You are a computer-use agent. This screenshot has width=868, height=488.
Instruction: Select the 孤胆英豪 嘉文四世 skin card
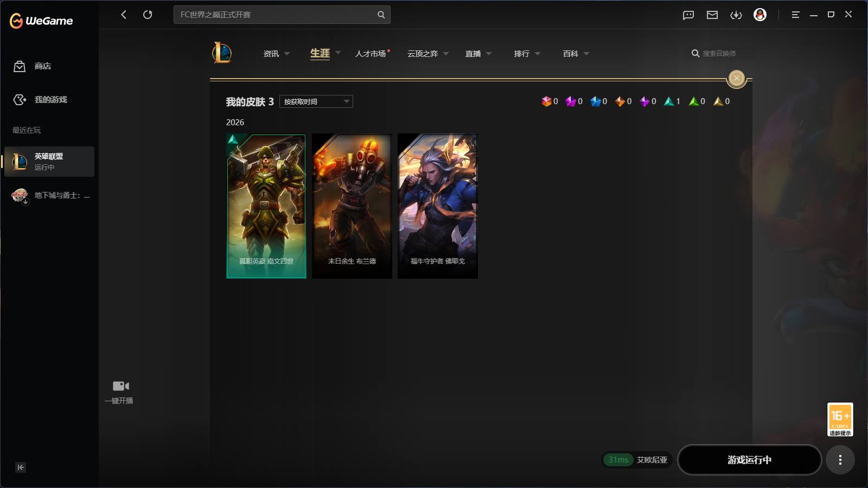tap(266, 207)
